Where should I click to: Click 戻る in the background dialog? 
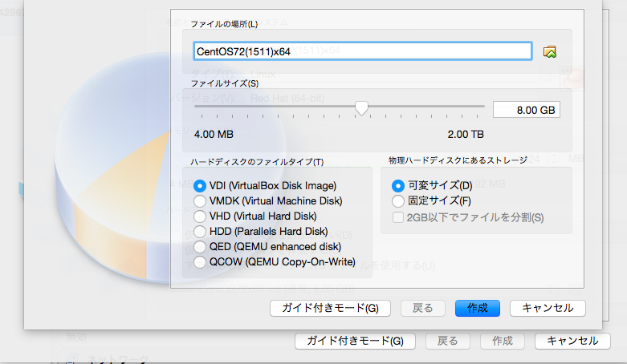coord(447,341)
